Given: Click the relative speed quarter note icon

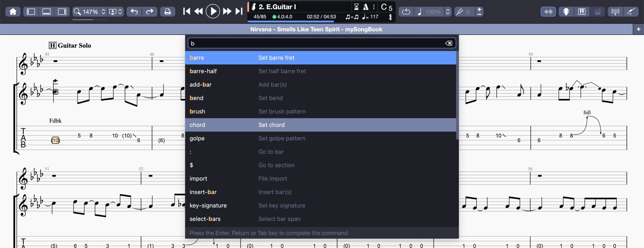Looking at the screenshot, I should [419, 12].
